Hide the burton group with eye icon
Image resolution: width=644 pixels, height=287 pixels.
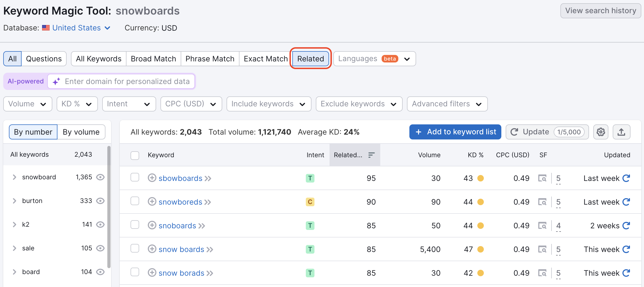(100, 201)
